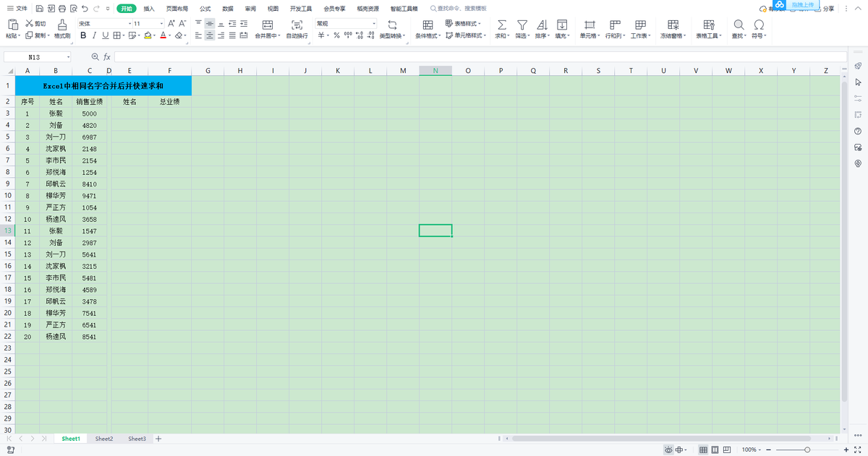Switch to Normal view in status bar
The width and height of the screenshot is (868, 456).
click(703, 449)
